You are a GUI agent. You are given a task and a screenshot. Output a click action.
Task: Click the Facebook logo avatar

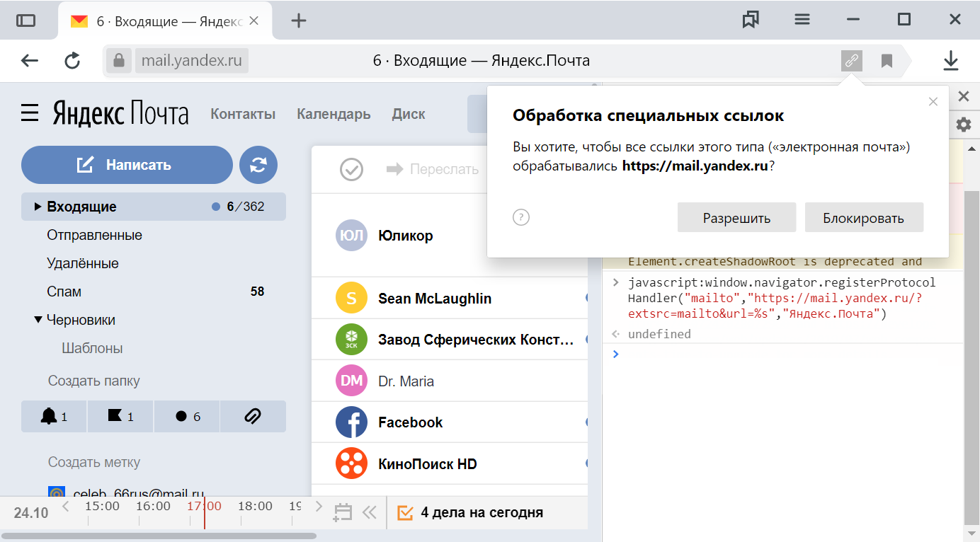[x=352, y=422]
